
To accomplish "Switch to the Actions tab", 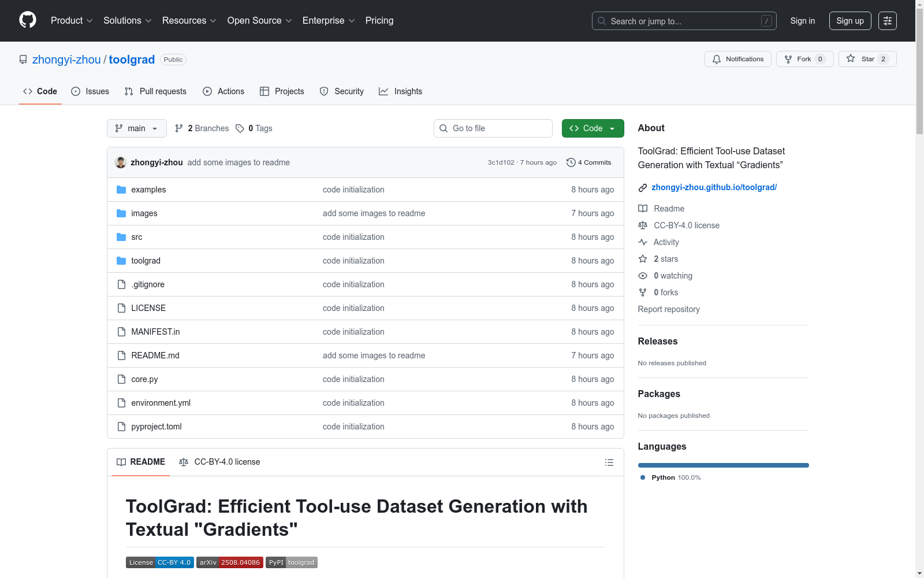I will [223, 91].
